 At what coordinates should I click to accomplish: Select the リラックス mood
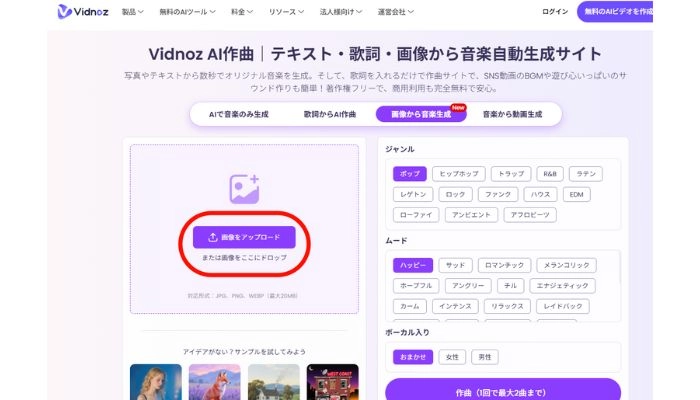tap(507, 306)
